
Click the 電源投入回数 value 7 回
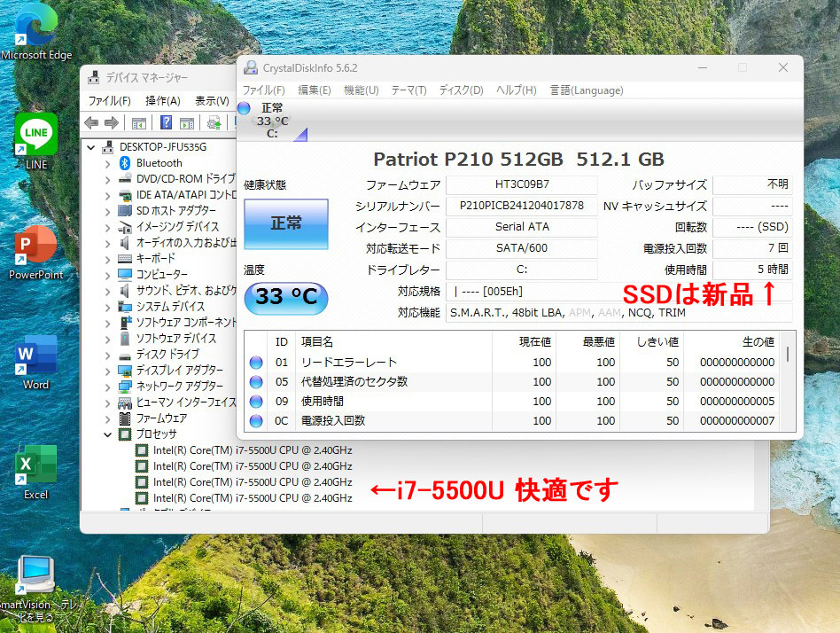pyautogui.click(x=752, y=248)
